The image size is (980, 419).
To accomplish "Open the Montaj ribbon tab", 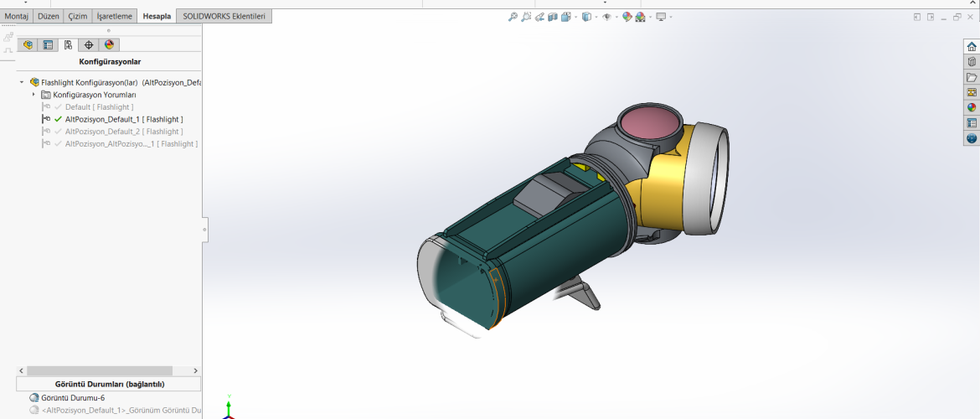I will pos(17,16).
